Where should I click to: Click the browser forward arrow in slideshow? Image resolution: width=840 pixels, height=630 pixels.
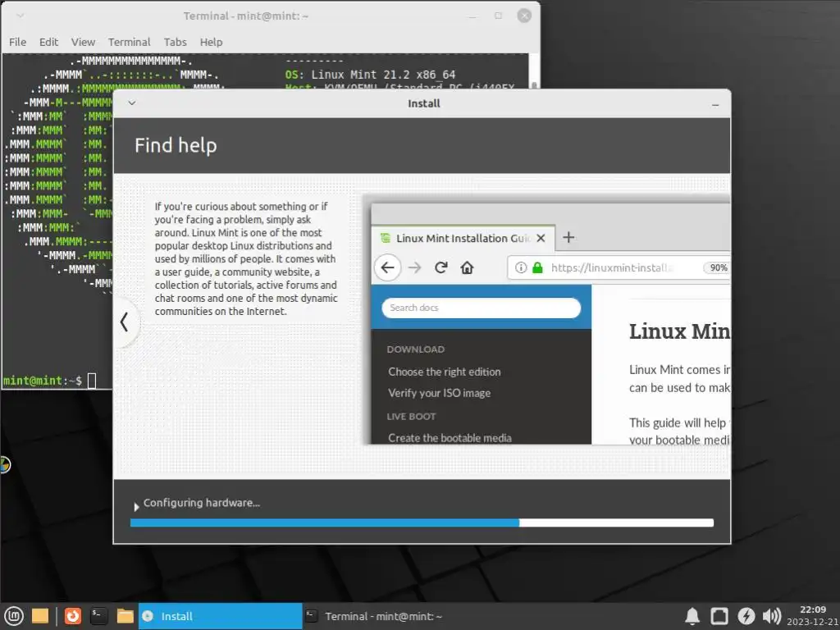tap(414, 267)
